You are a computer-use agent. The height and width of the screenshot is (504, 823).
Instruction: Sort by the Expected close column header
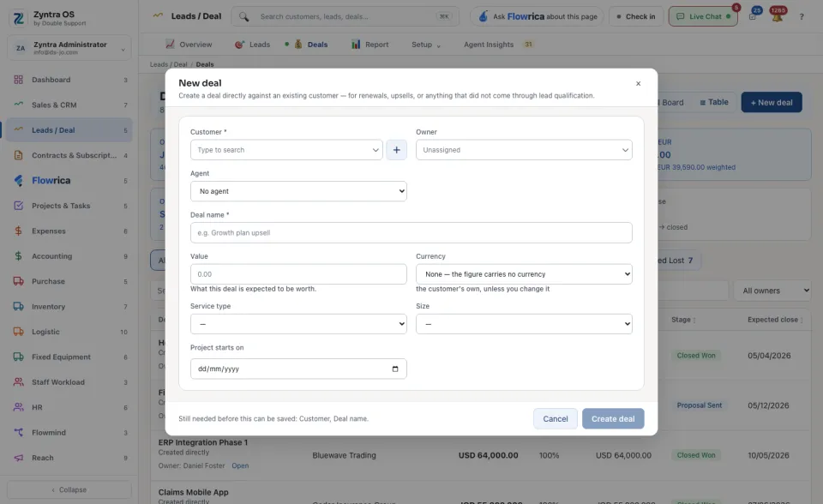coord(775,320)
